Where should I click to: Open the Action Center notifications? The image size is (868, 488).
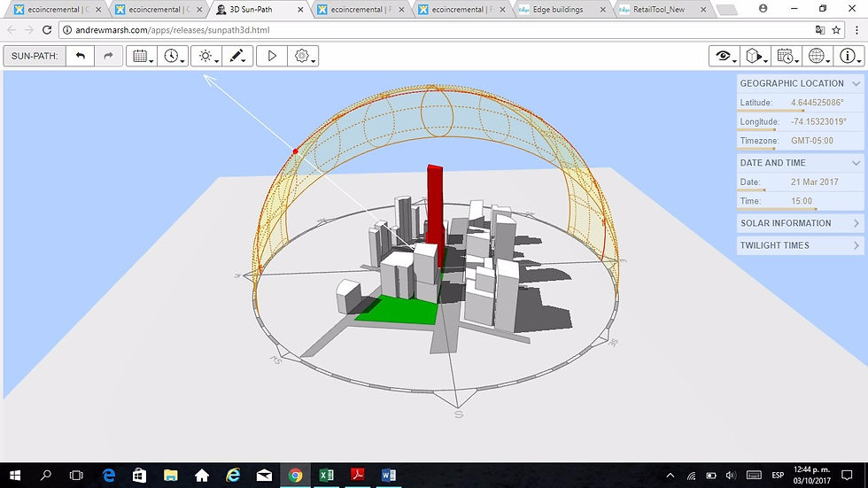point(847,476)
